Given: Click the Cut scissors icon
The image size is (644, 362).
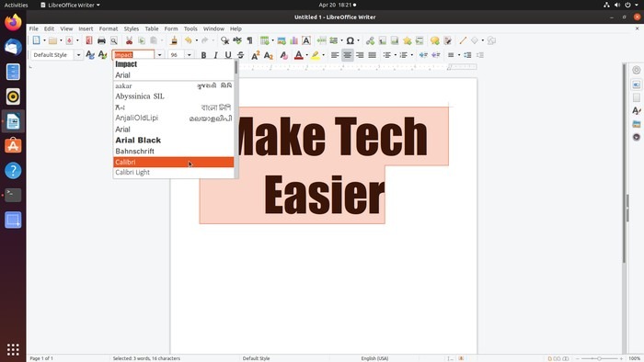Looking at the screenshot, I should click(x=129, y=40).
